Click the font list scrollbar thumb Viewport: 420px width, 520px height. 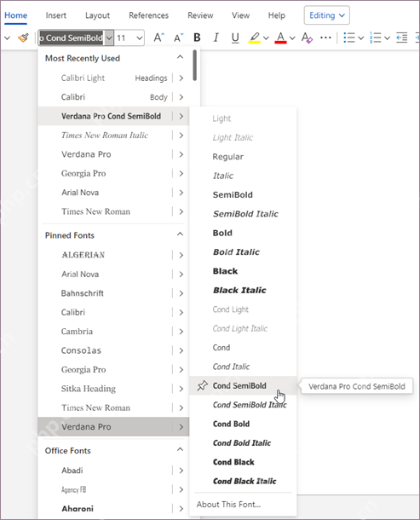[195, 65]
